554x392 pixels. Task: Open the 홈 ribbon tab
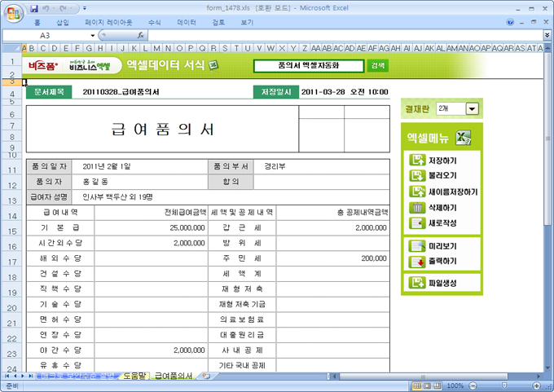pyautogui.click(x=37, y=23)
